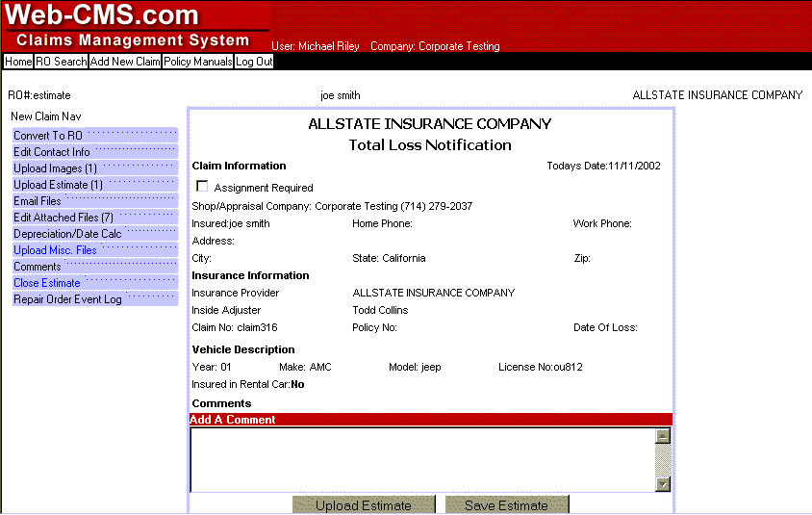The height and width of the screenshot is (515, 812).
Task: Click the Upload Misc. Files link
Action: coord(55,250)
